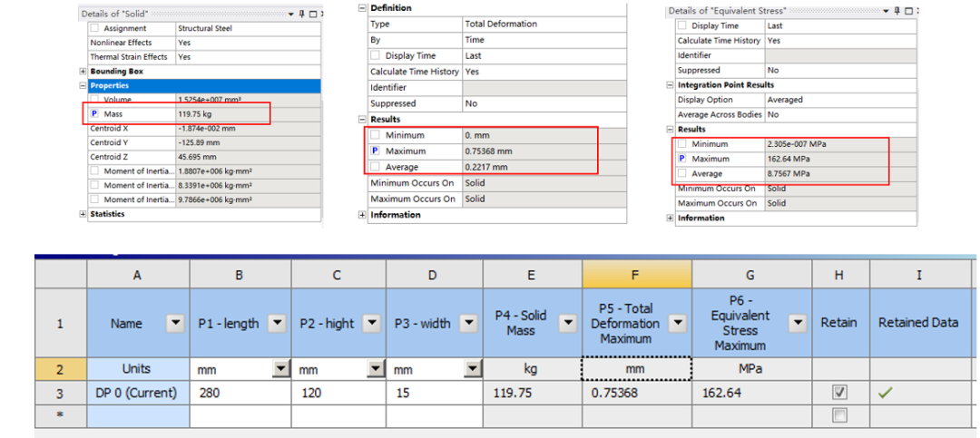The height and width of the screenshot is (438, 980).
Task: Open P6 - Equivalent Stress Maximum dropdown
Action: click(797, 324)
